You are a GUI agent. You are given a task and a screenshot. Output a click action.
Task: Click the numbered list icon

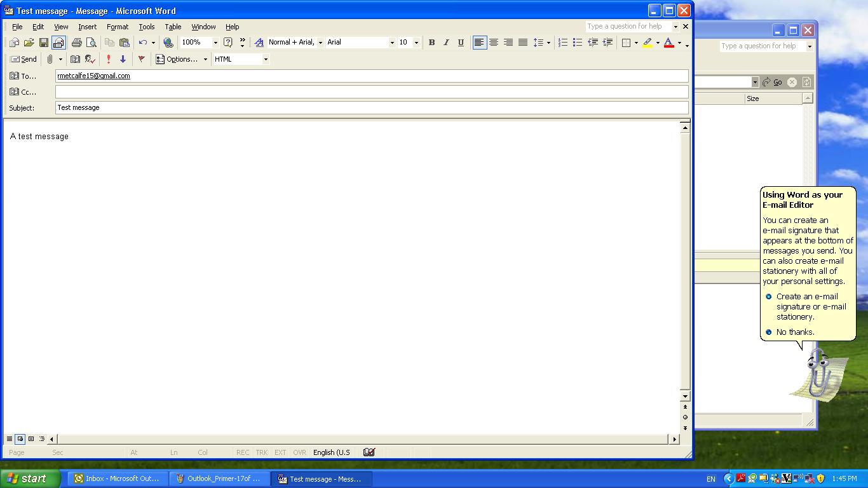562,43
